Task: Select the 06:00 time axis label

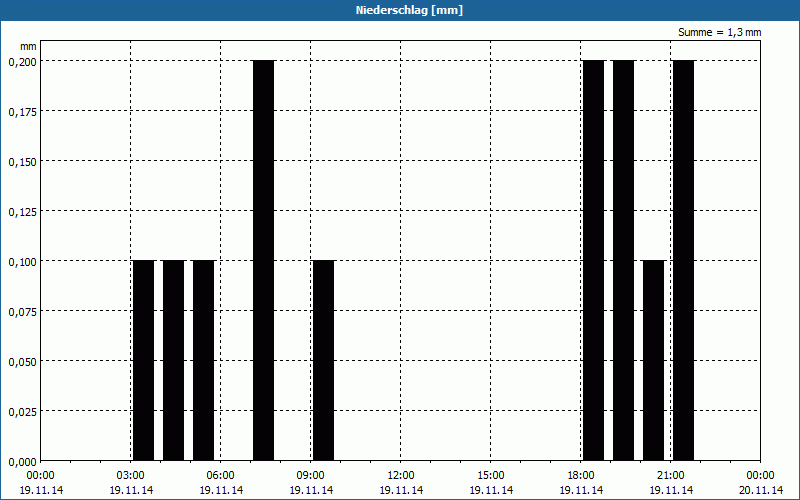Action: point(220,475)
